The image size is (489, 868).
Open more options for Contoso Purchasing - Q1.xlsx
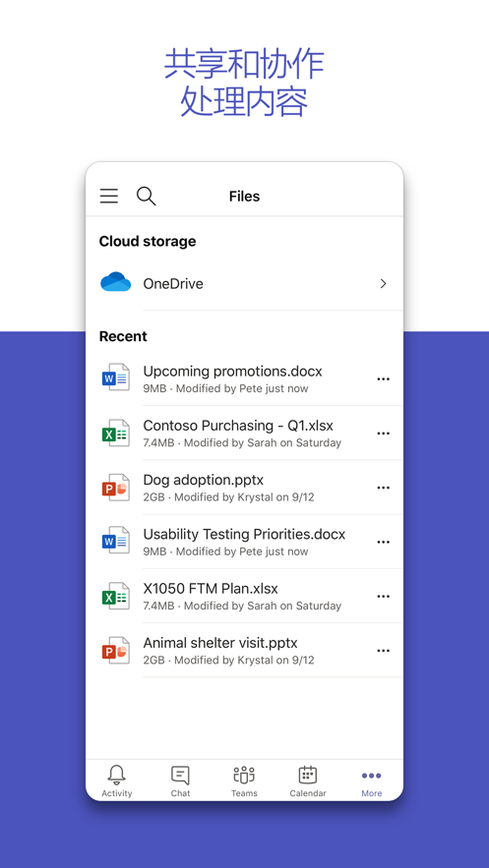pos(383,434)
